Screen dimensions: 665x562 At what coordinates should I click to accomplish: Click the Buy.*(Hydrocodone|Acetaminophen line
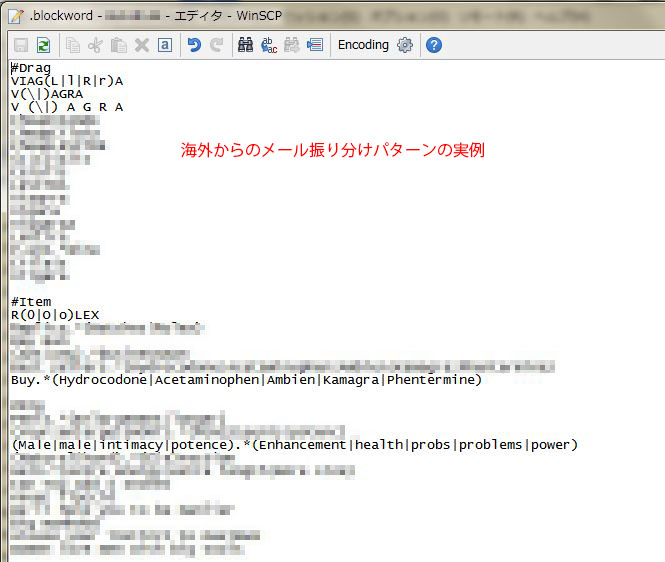click(246, 380)
